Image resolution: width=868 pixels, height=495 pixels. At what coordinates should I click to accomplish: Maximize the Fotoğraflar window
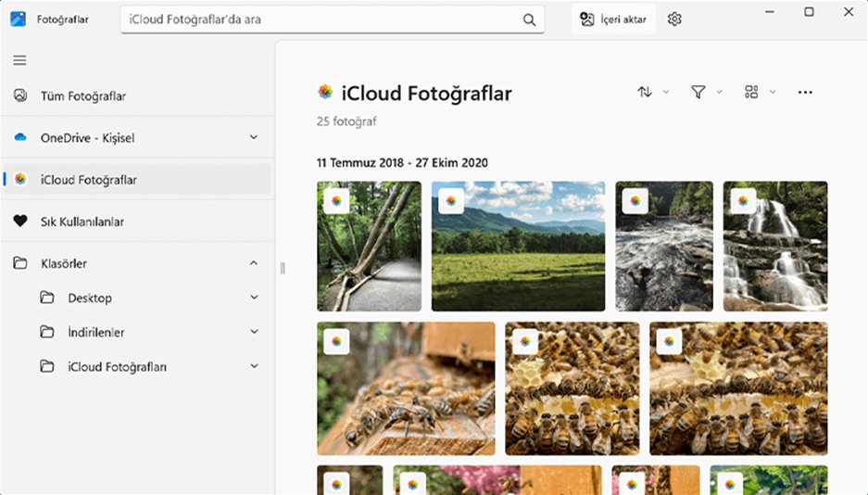[810, 12]
